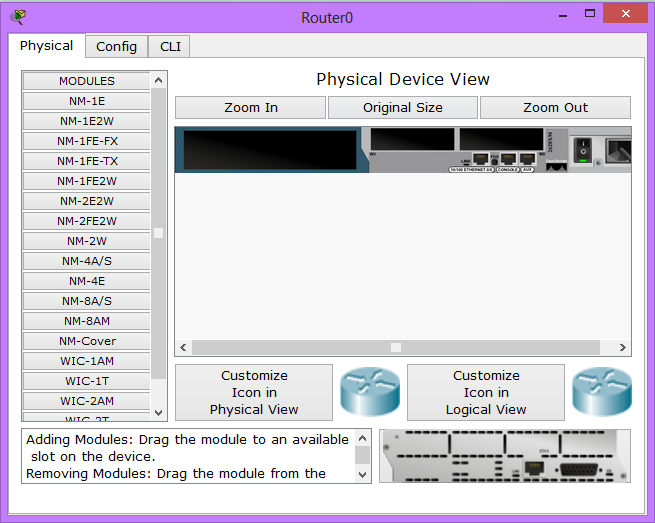Choose the NM-4A/S module

(86, 261)
